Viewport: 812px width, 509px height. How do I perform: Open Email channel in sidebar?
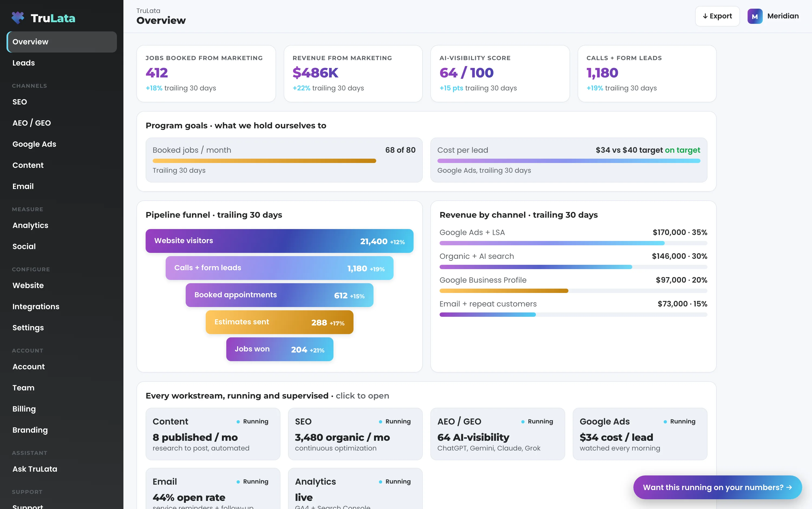62,187
